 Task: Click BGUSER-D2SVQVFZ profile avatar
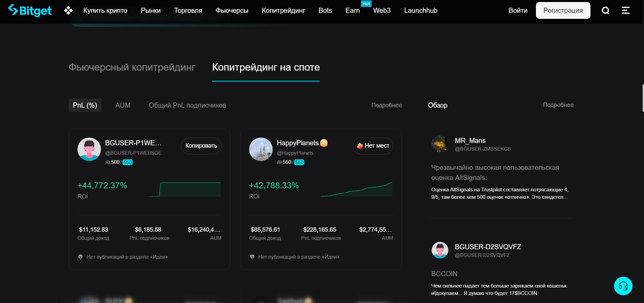pos(440,250)
